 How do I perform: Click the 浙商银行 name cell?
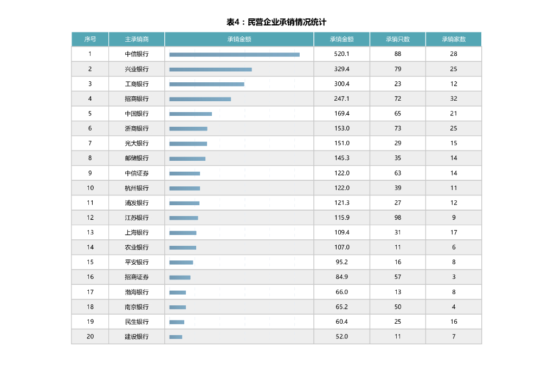(137, 128)
